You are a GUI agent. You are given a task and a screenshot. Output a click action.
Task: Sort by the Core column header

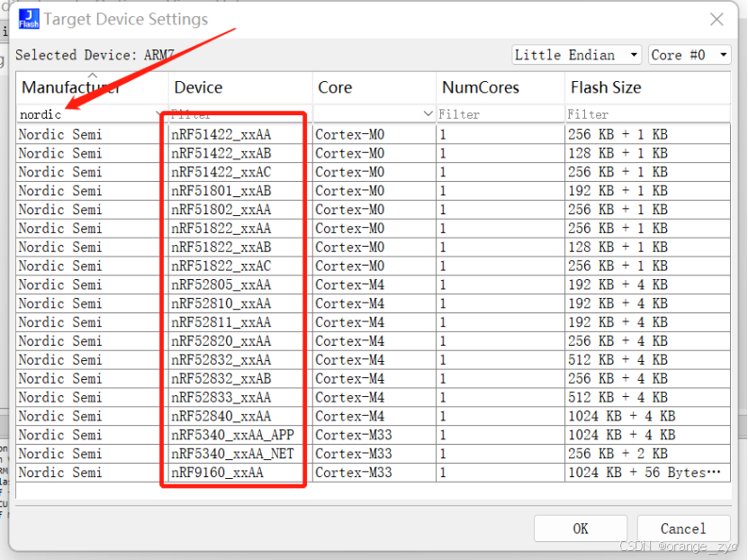tap(374, 87)
